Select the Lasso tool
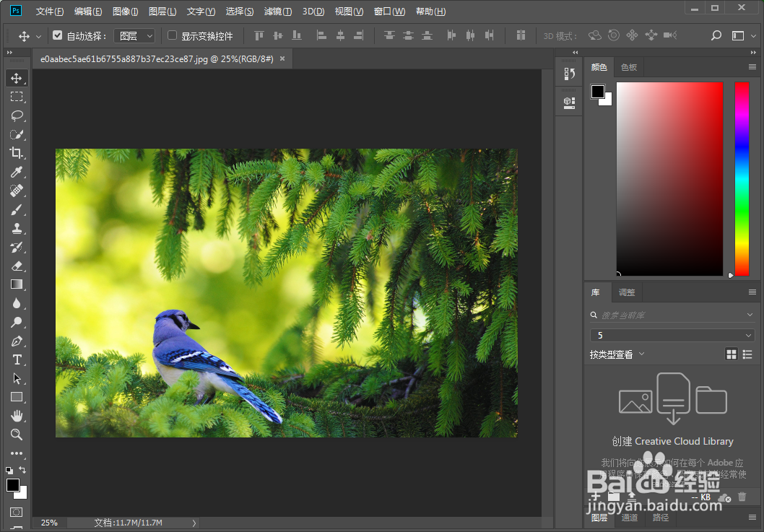The height and width of the screenshot is (532, 764). (x=17, y=115)
